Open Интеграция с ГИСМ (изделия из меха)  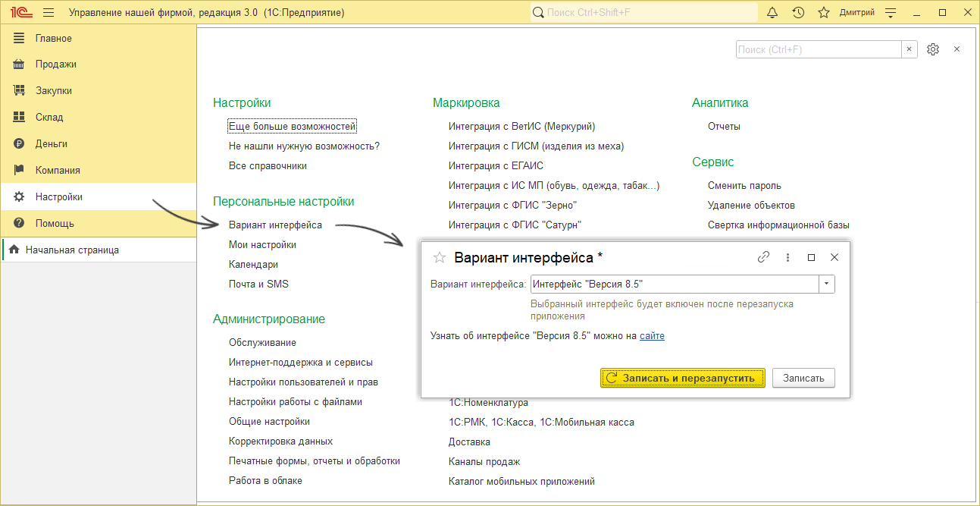pyautogui.click(x=536, y=146)
